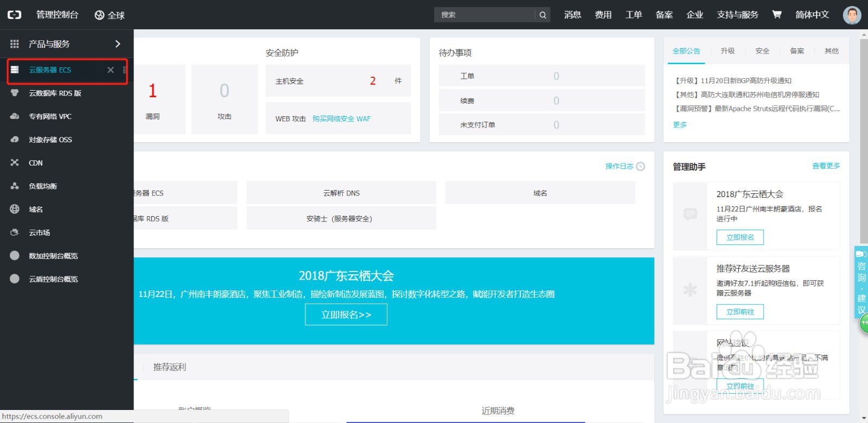
Task: Switch to the 推荐返利 tab
Action: pyautogui.click(x=170, y=367)
